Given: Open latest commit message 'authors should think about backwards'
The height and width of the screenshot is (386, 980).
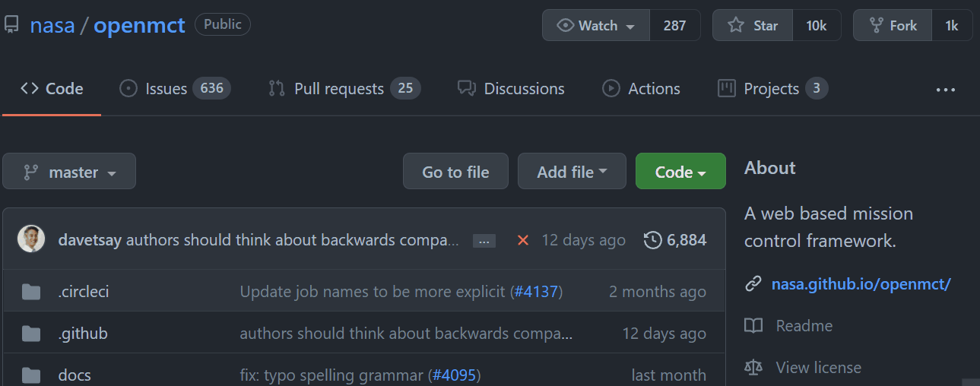Looking at the screenshot, I should (293, 240).
